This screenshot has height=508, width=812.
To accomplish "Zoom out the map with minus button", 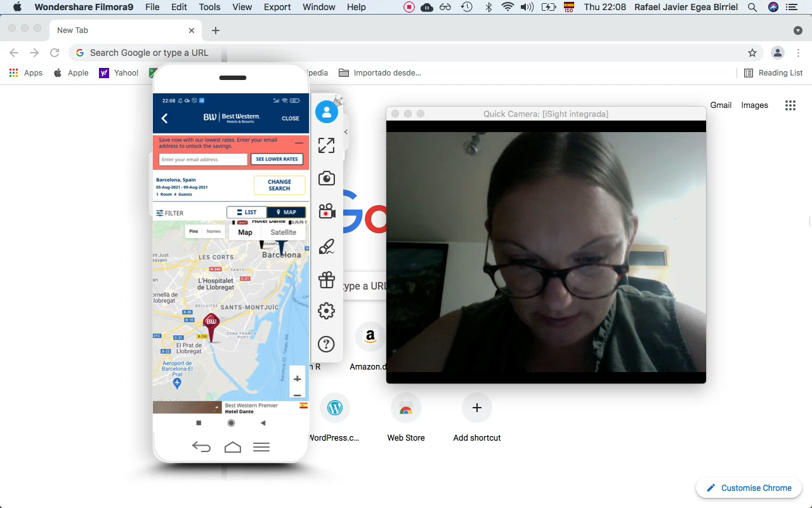I will point(297,394).
